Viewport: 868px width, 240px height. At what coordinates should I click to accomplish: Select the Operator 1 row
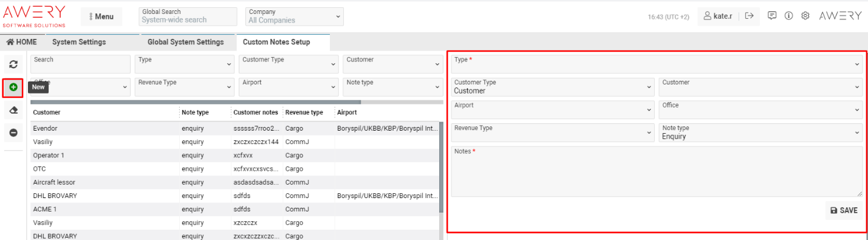click(234, 156)
